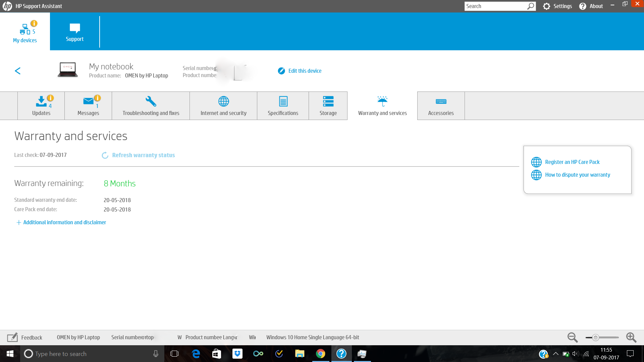
Task: Click How to dispute your warranty
Action: click(x=577, y=175)
